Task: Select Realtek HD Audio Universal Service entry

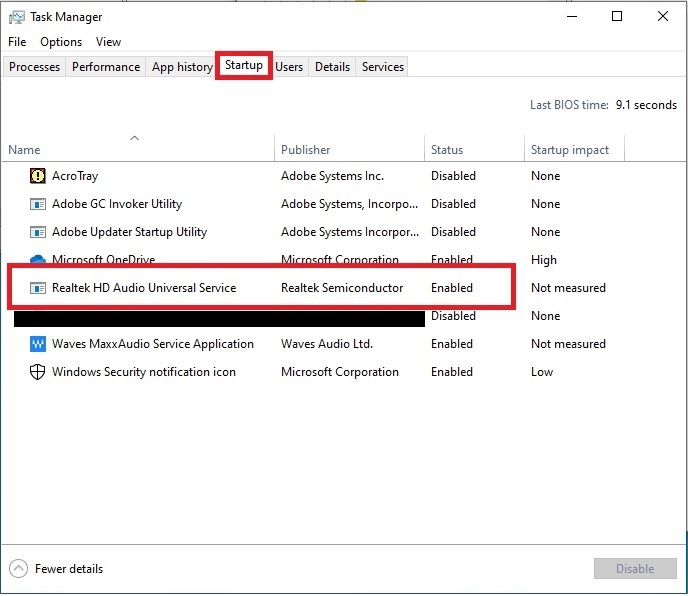Action: point(144,288)
